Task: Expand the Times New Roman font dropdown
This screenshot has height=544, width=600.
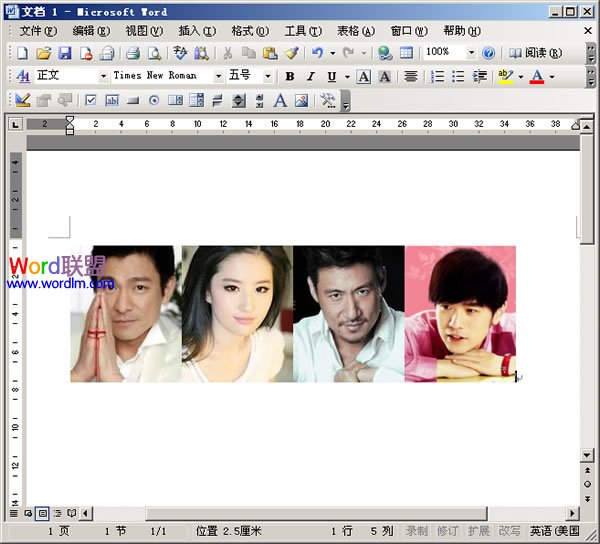Action: coord(219,76)
